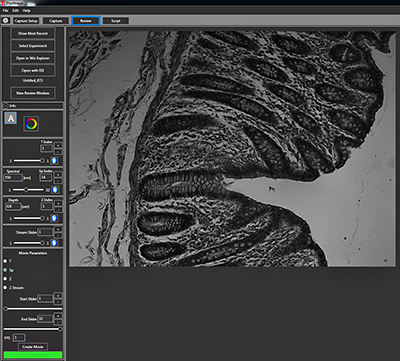Click the movie Start slider track
The image size is (400, 361).
33,309
